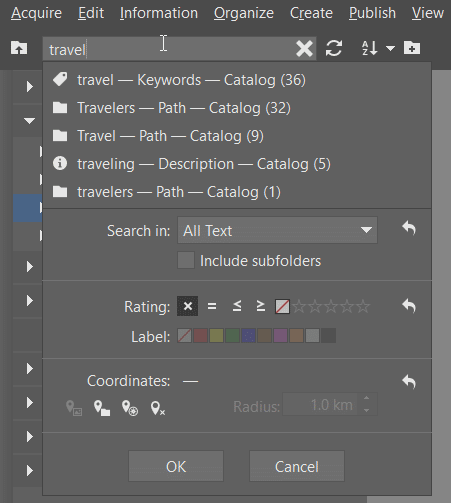Go up one folder with the folder-up icon
This screenshot has height=503, width=451.
coord(19,48)
